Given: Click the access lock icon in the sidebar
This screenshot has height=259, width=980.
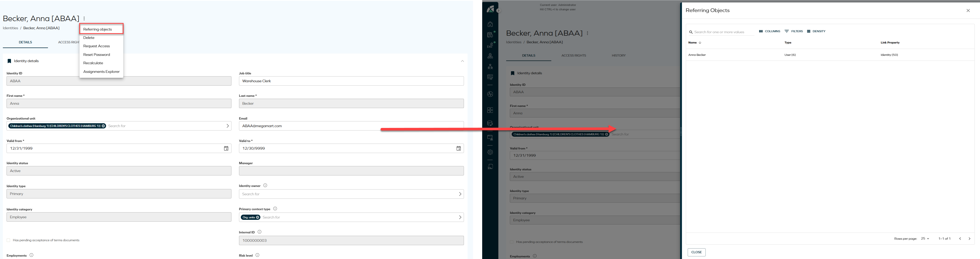Looking at the screenshot, I should (x=490, y=45).
